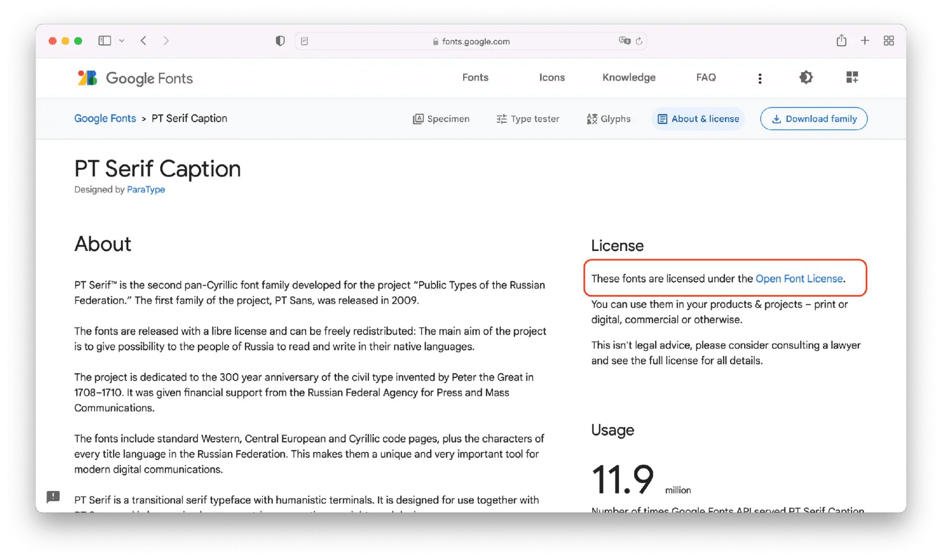Click the fonts.google.com address field

[471, 41]
